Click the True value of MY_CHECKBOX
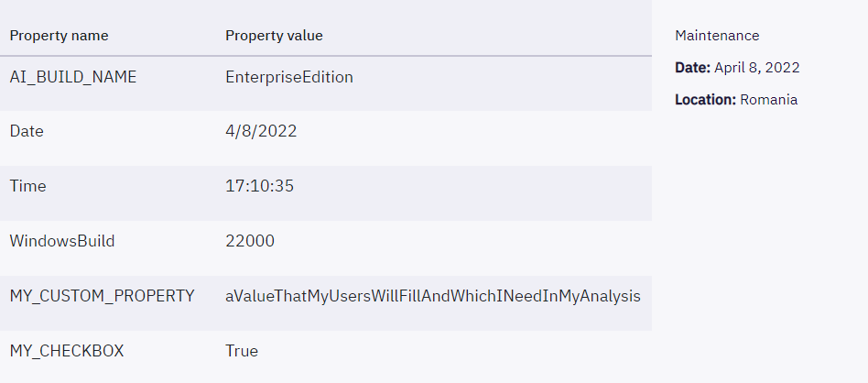Image resolution: width=868 pixels, height=383 pixels. [242, 351]
